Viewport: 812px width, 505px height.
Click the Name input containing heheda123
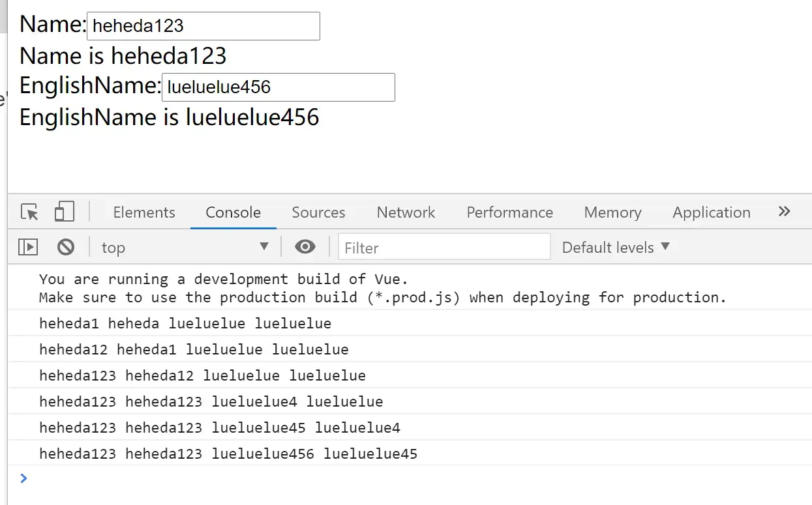point(203,26)
